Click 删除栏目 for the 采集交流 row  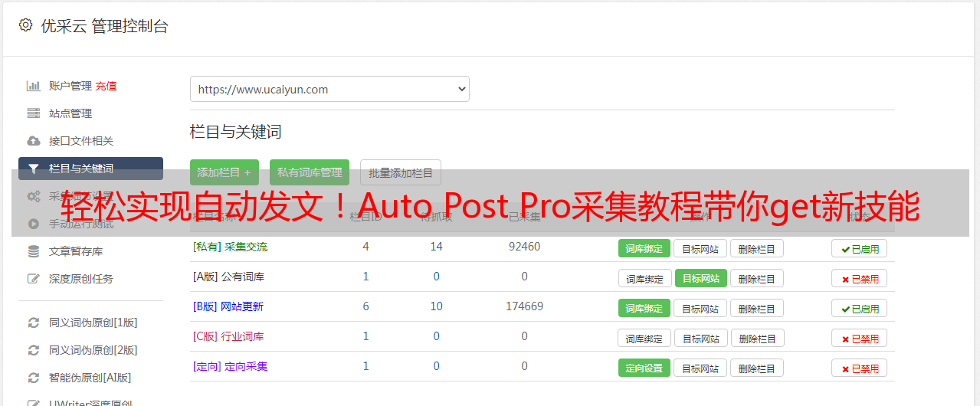(756, 248)
